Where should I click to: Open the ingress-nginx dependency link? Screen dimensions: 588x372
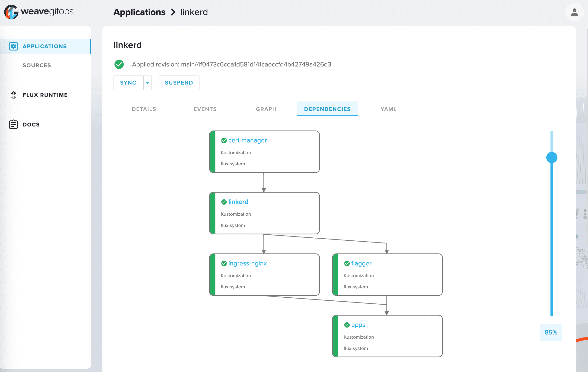pyautogui.click(x=247, y=263)
